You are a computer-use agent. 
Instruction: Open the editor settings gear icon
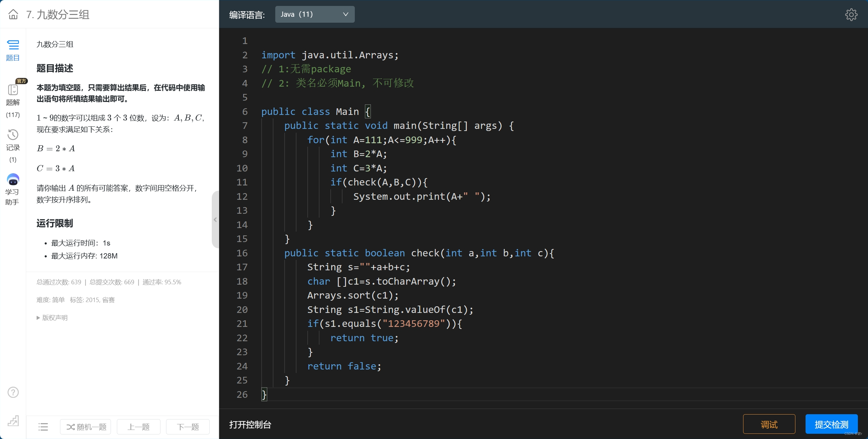click(851, 14)
